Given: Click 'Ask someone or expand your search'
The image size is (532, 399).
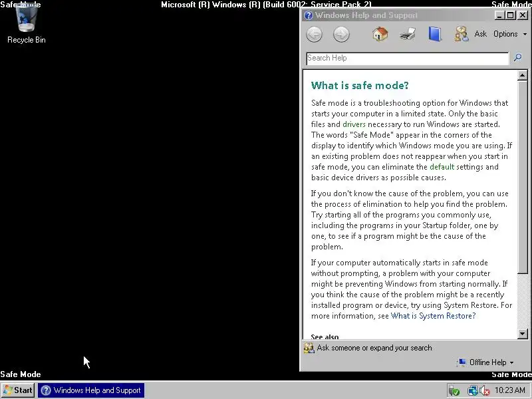Looking at the screenshot, I should pos(374,348).
